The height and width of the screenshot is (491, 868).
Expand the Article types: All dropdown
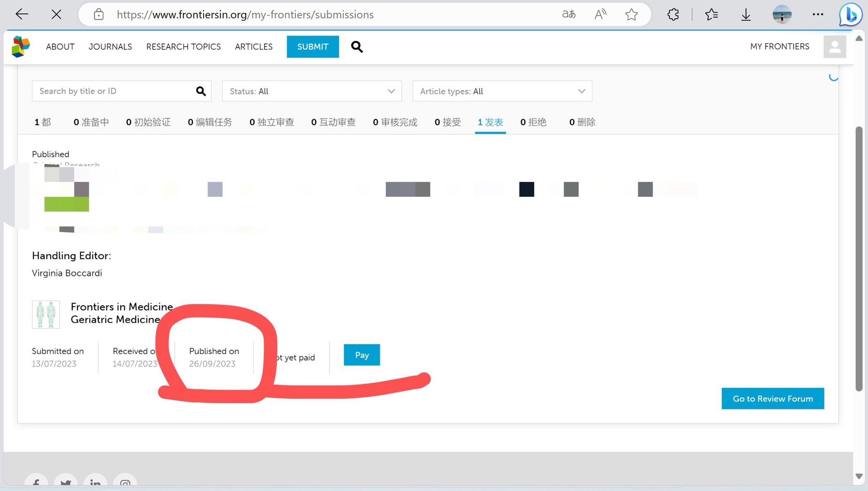tap(502, 91)
